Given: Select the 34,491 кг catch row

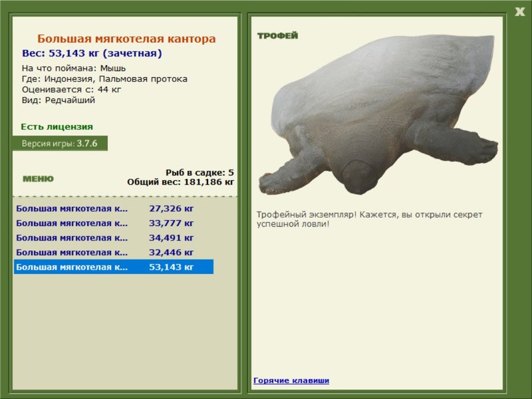Looking at the screenshot, I should click(113, 238).
